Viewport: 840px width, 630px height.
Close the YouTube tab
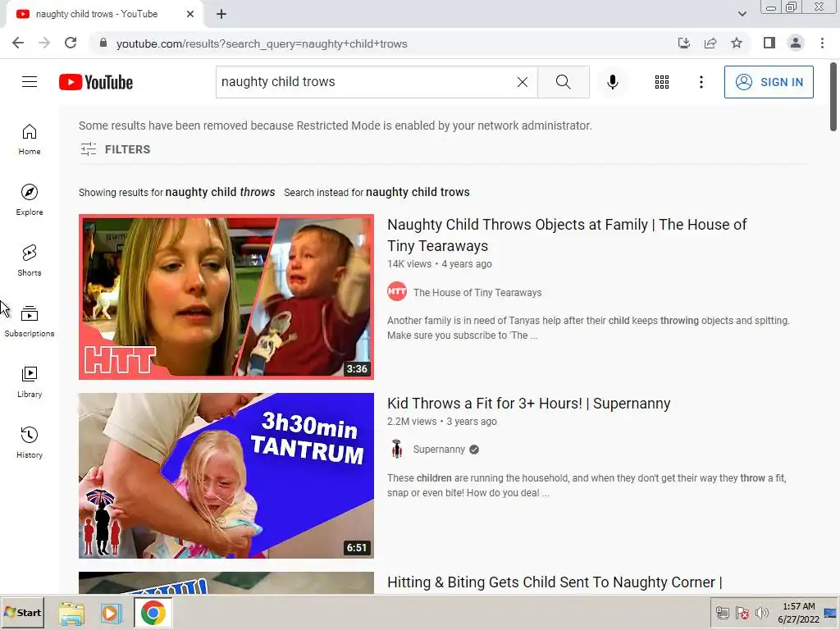(190, 14)
